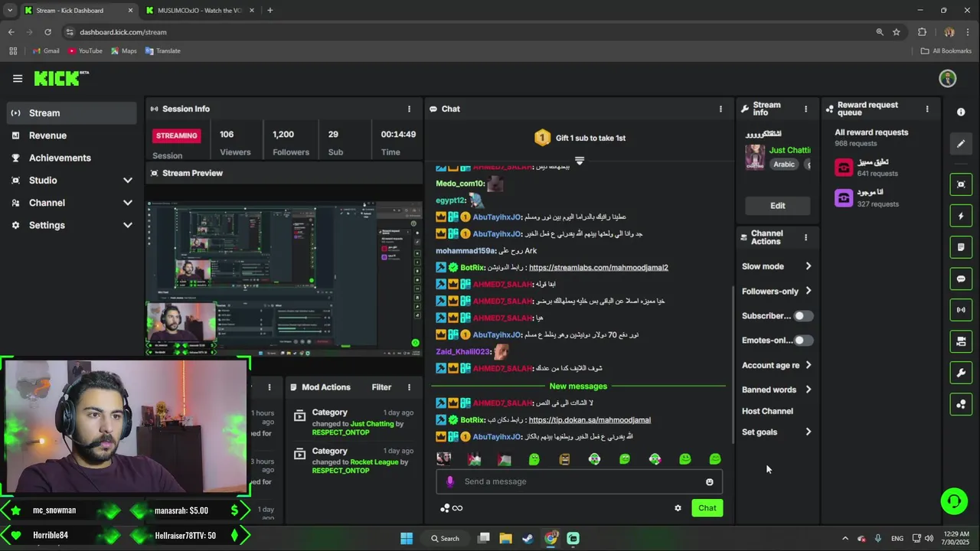Click the Chrome extensions puzzle icon
The image size is (980, 551).
pyautogui.click(x=922, y=32)
